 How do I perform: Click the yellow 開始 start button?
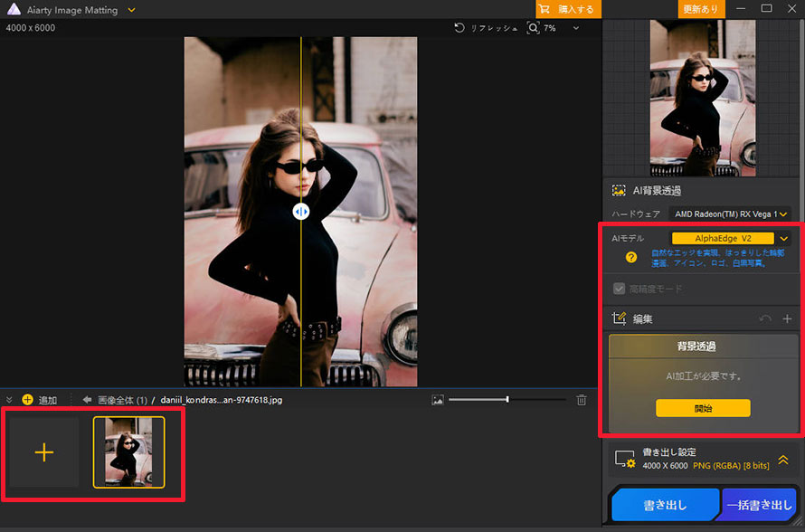[703, 408]
